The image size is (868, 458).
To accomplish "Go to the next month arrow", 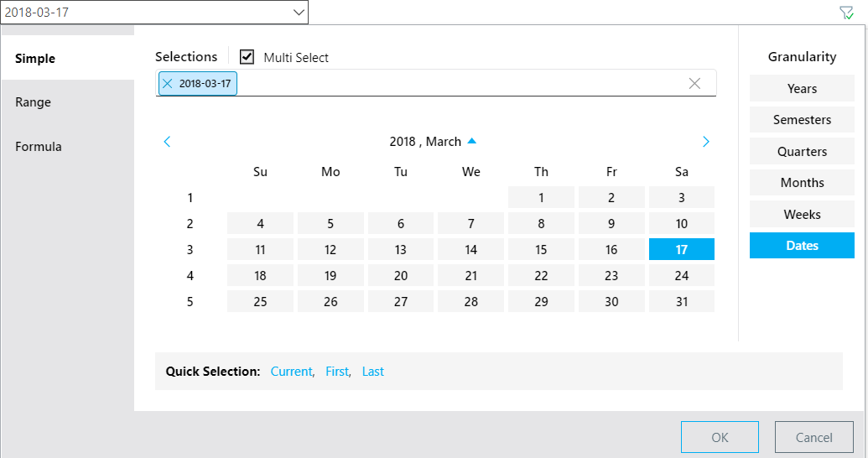I will pos(706,142).
